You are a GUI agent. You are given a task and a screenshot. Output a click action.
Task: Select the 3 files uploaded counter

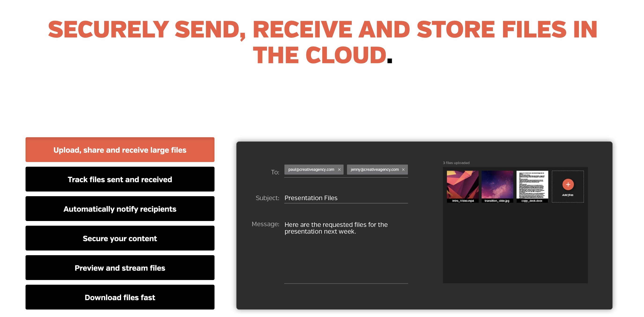tap(455, 163)
